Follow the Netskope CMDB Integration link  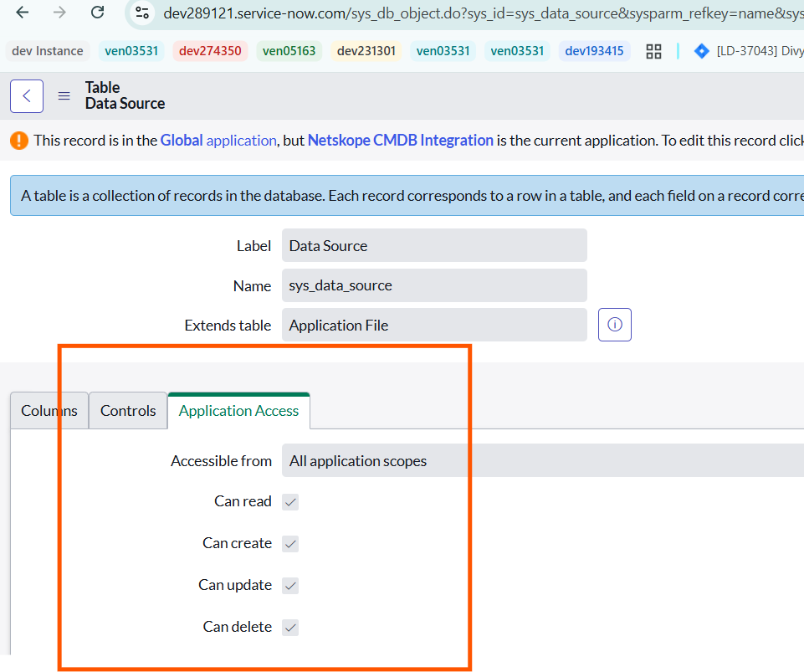coord(401,140)
